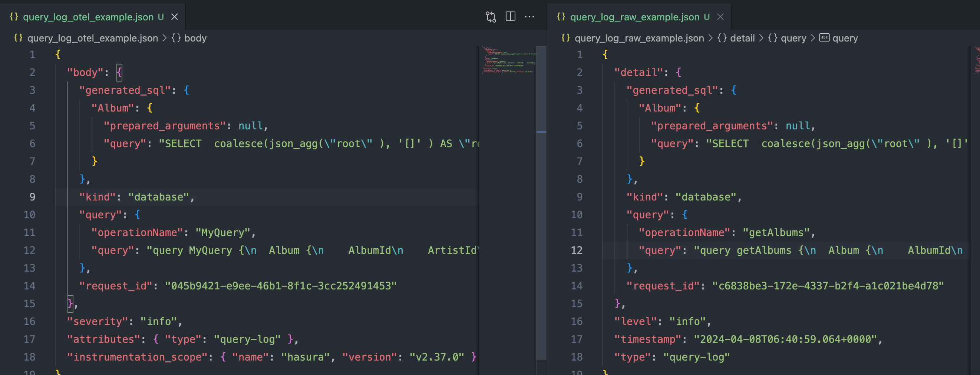Click the left editor minimap preview
Image resolution: width=980 pixels, height=375 pixels.
(508, 60)
